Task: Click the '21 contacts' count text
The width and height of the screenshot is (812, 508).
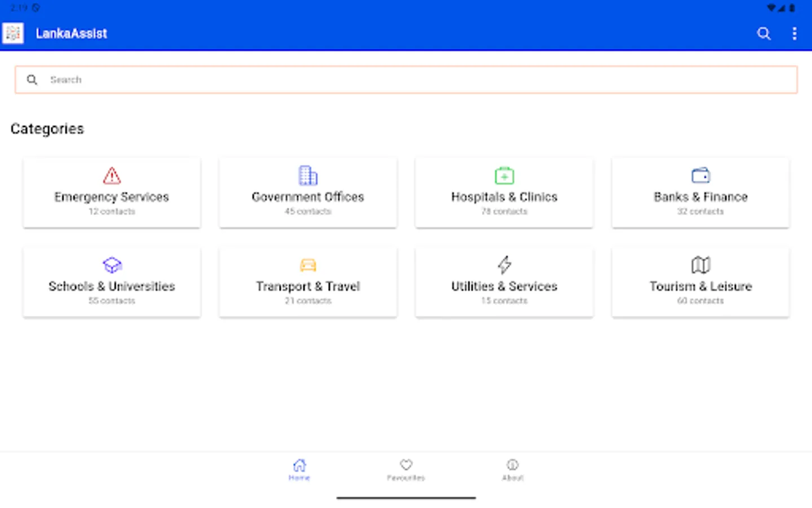Action: pos(308,301)
